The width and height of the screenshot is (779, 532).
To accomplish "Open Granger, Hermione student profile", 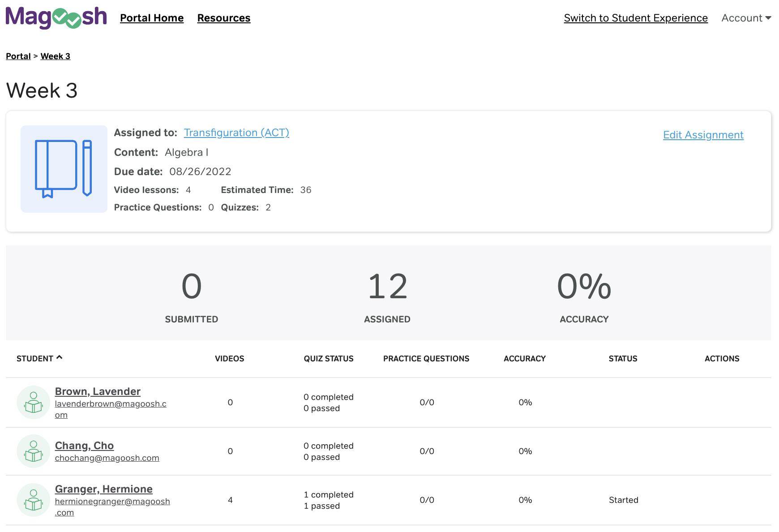I will tap(104, 489).
